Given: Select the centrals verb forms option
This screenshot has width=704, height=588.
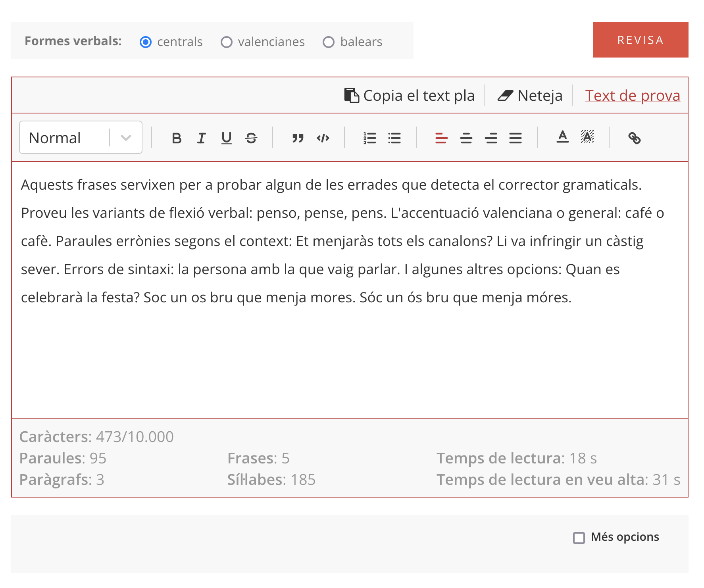Looking at the screenshot, I should 146,42.
